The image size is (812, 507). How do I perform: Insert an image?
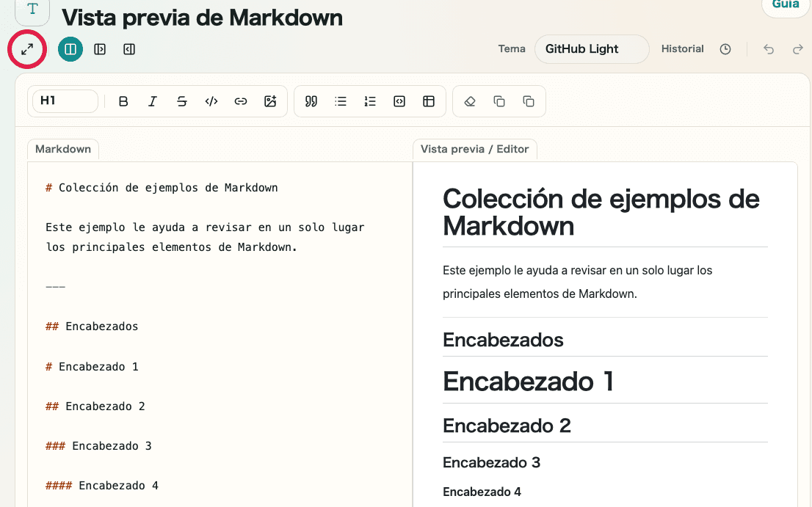(x=270, y=101)
